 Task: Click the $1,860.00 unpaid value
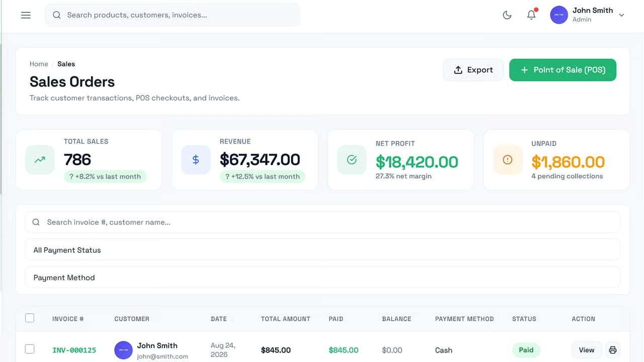tap(568, 162)
